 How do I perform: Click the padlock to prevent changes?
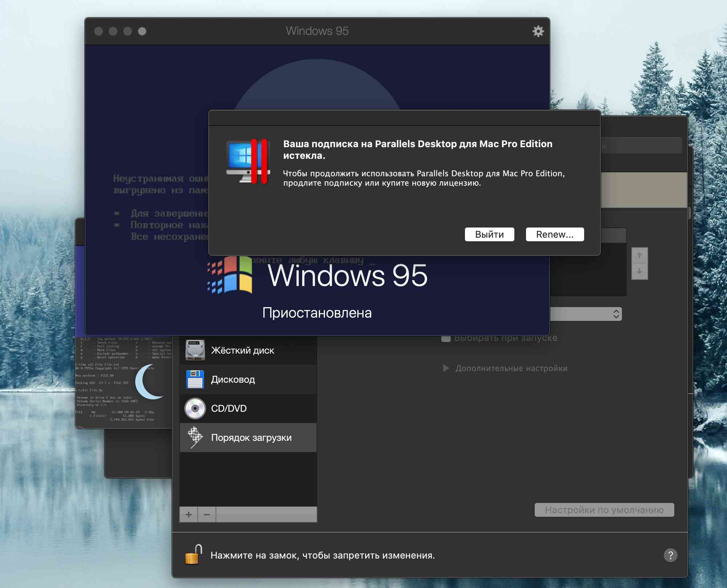pos(193,555)
